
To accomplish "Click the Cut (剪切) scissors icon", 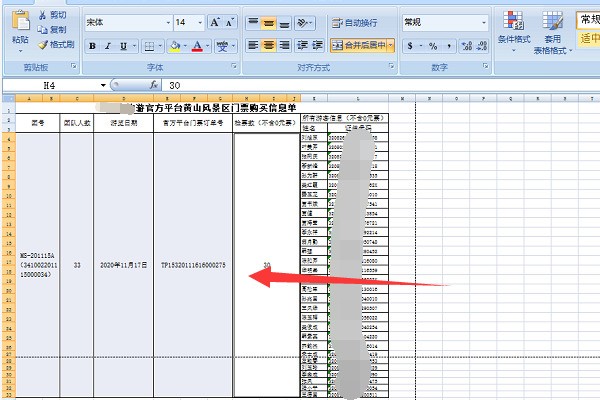I will 42,15.
